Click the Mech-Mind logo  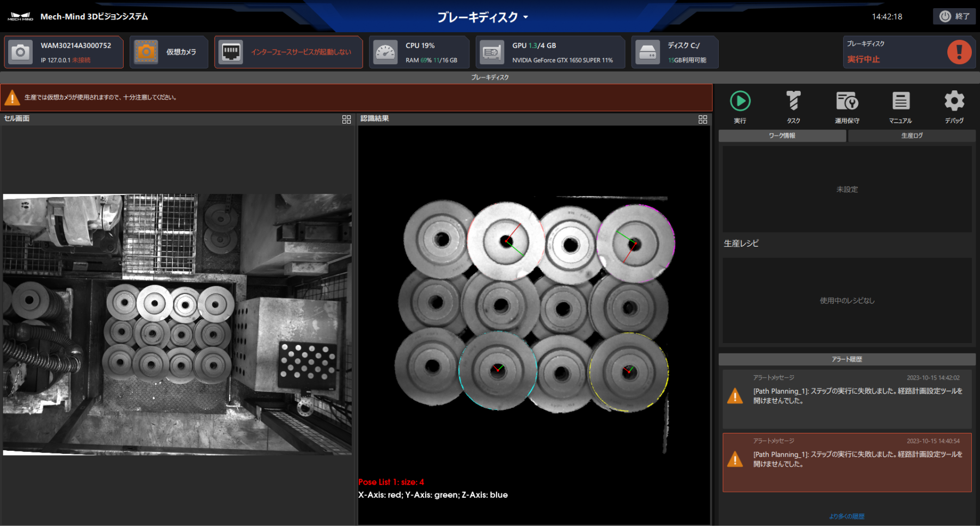click(20, 16)
